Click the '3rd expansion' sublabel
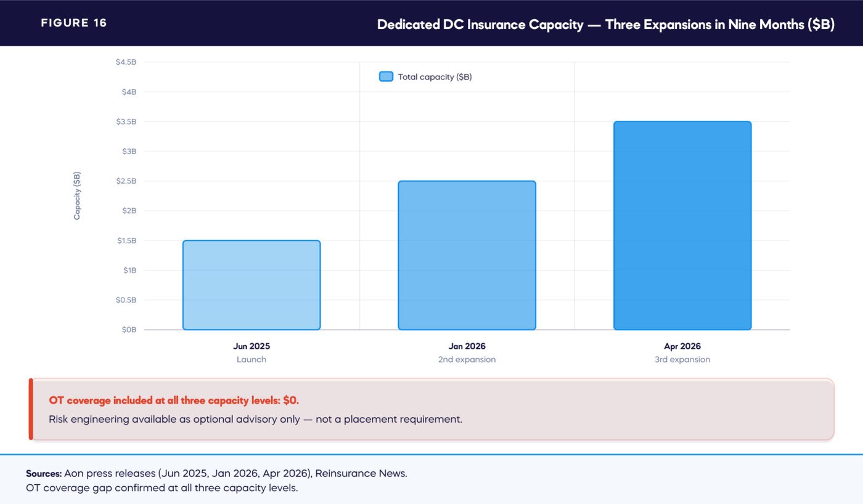This screenshot has width=863, height=504. [x=682, y=359]
